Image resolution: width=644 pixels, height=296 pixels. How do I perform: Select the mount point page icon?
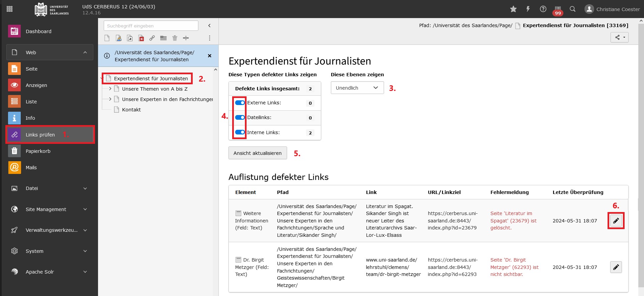pos(141,38)
